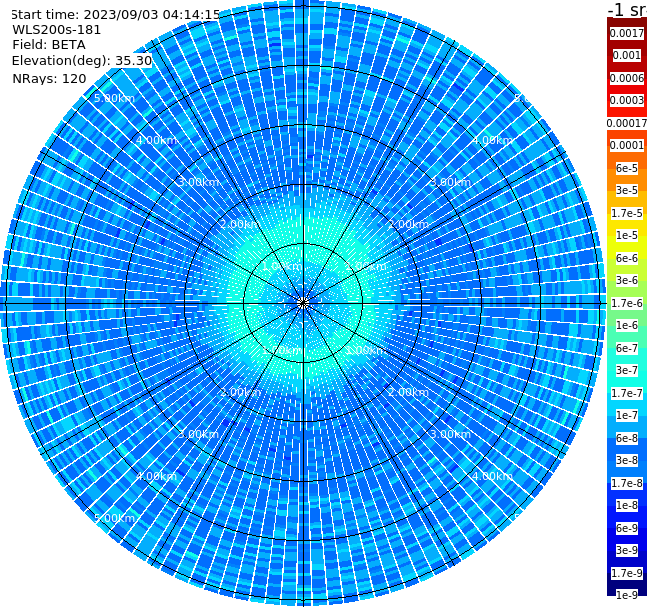Select the Elevation(deg): 35.30 text

click(82, 61)
